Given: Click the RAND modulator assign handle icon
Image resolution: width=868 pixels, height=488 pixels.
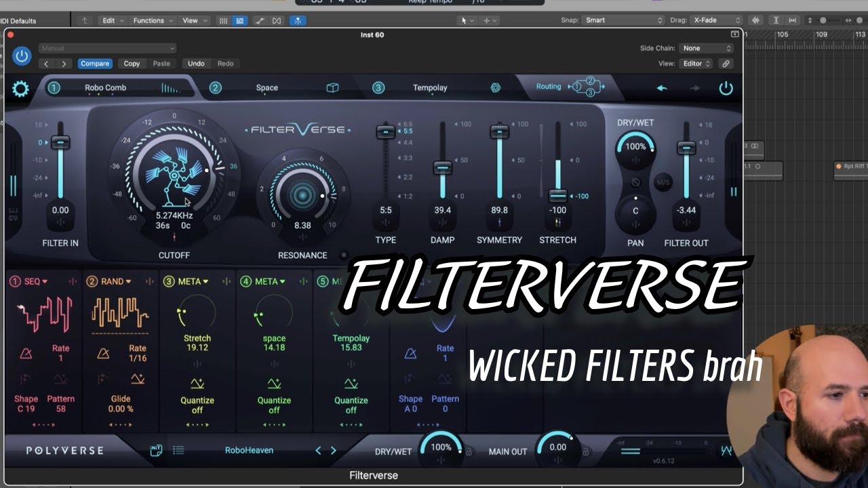Looking at the screenshot, I should click(x=149, y=282).
